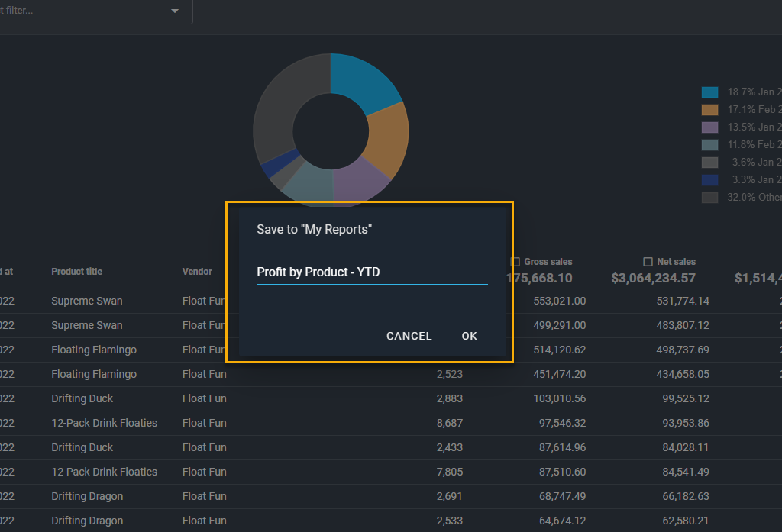Click the blue 18.7% legend swatch
Viewport: 782px width, 532px height.
pyautogui.click(x=709, y=92)
